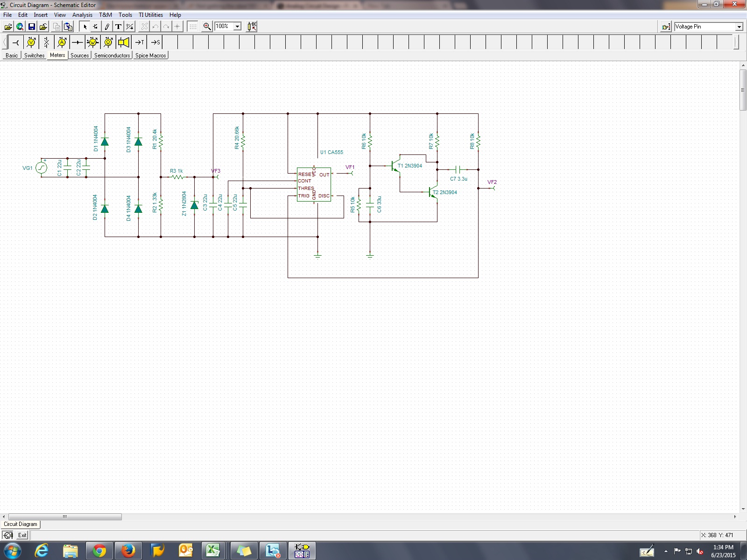Click the toolbar left scroll arrow

coord(5,42)
